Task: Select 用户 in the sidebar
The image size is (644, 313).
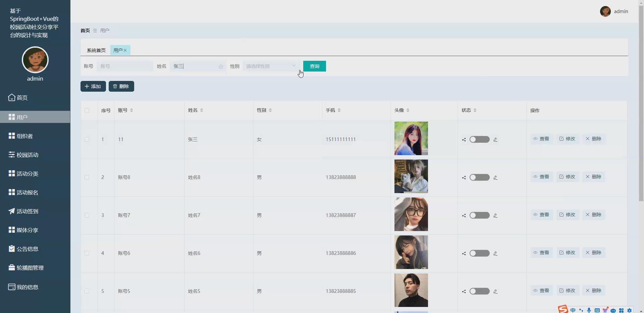Action: pos(35,117)
